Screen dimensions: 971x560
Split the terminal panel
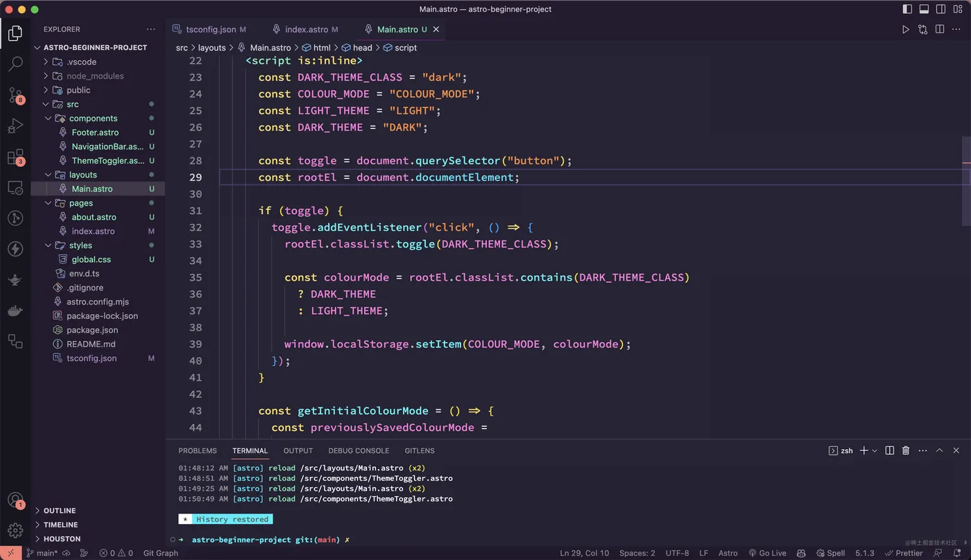pos(890,450)
